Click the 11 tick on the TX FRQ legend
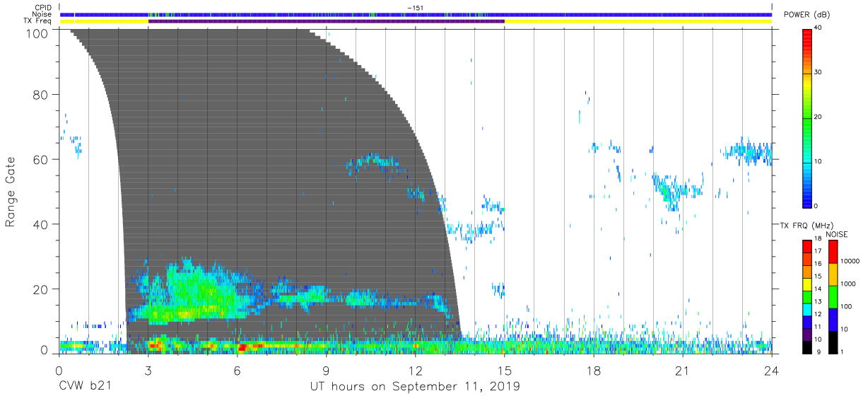This screenshot has width=868, height=401. 819,327
